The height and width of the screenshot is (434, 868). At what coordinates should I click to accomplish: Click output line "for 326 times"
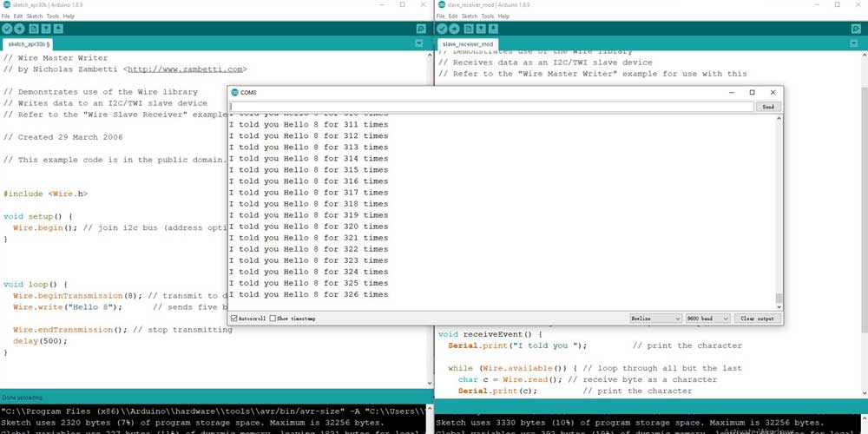point(308,294)
